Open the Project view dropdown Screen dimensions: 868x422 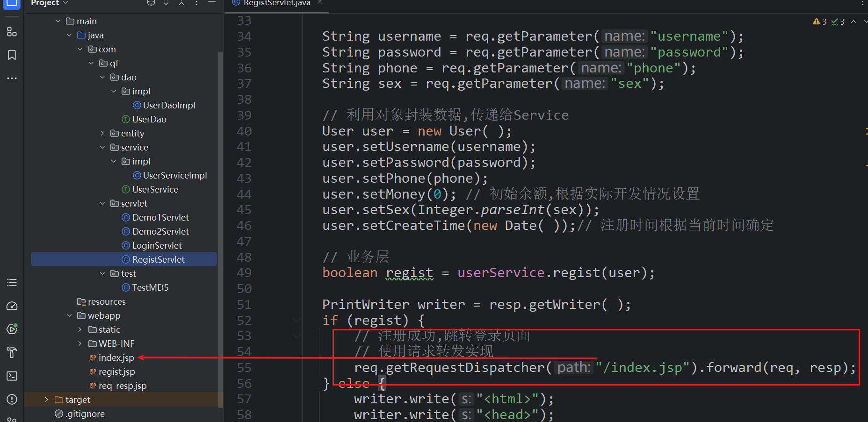point(50,3)
